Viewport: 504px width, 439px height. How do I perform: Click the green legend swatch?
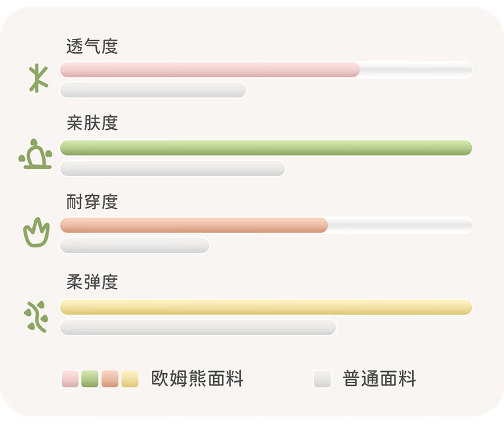point(90,379)
